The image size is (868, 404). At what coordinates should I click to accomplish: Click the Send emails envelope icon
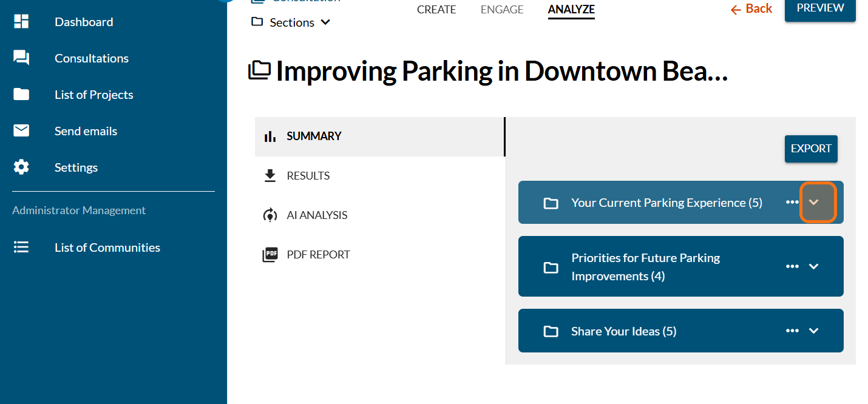(x=21, y=131)
